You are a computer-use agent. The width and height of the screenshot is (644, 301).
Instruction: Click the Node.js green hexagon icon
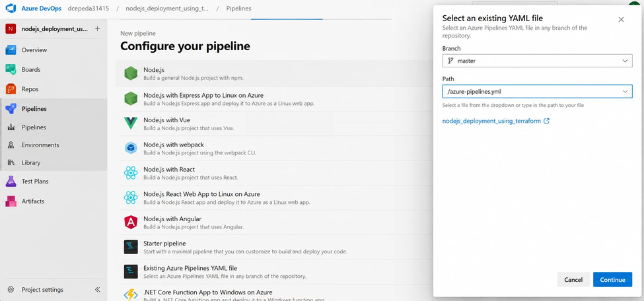point(131,73)
